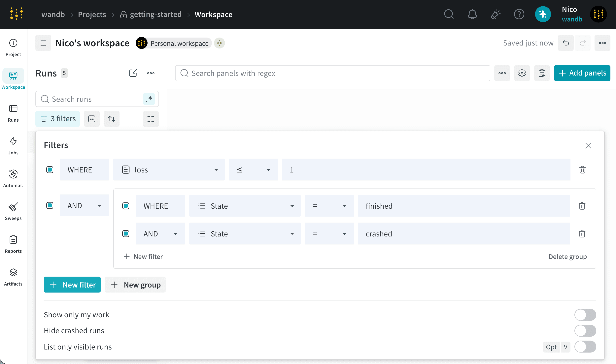Click the star icon beside Personal workspace
Screen dimensions: 616x364
click(219, 43)
